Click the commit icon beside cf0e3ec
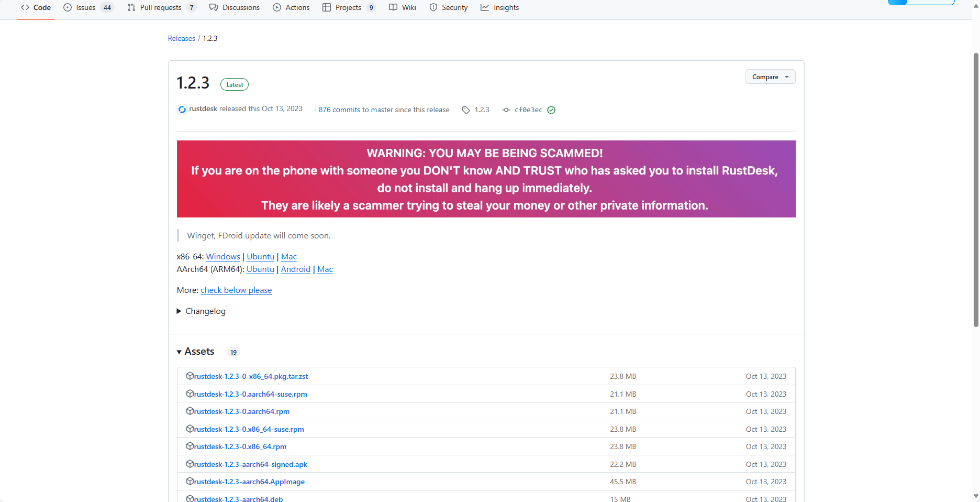 [506, 110]
